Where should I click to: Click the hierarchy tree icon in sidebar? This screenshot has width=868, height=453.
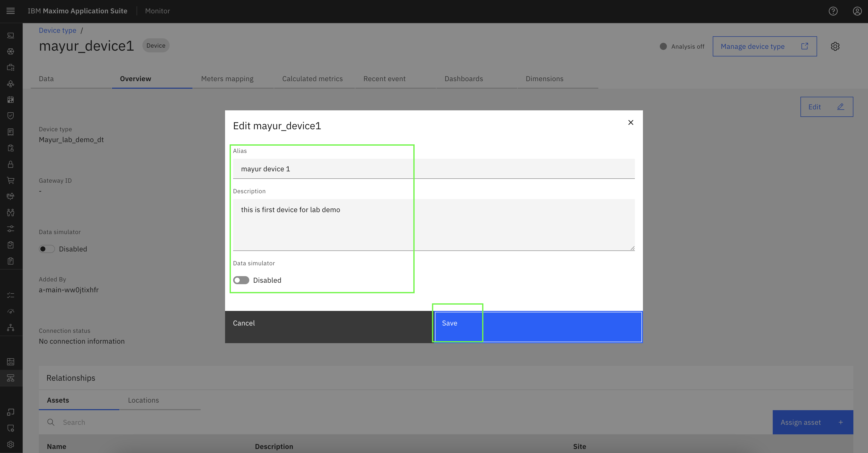point(11,378)
